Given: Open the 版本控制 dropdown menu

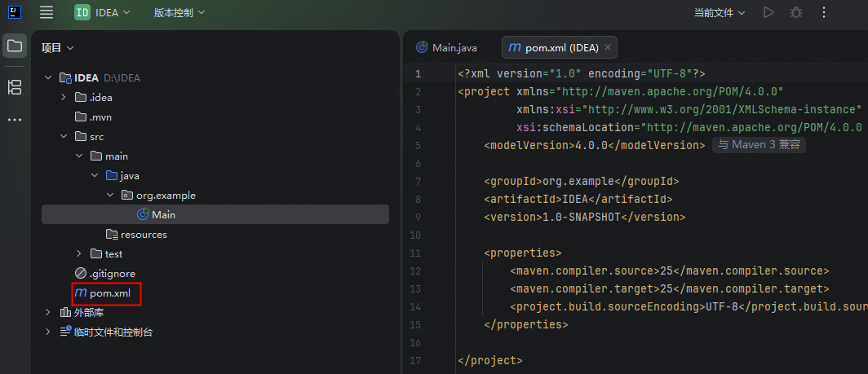Looking at the screenshot, I should pyautogui.click(x=179, y=12).
